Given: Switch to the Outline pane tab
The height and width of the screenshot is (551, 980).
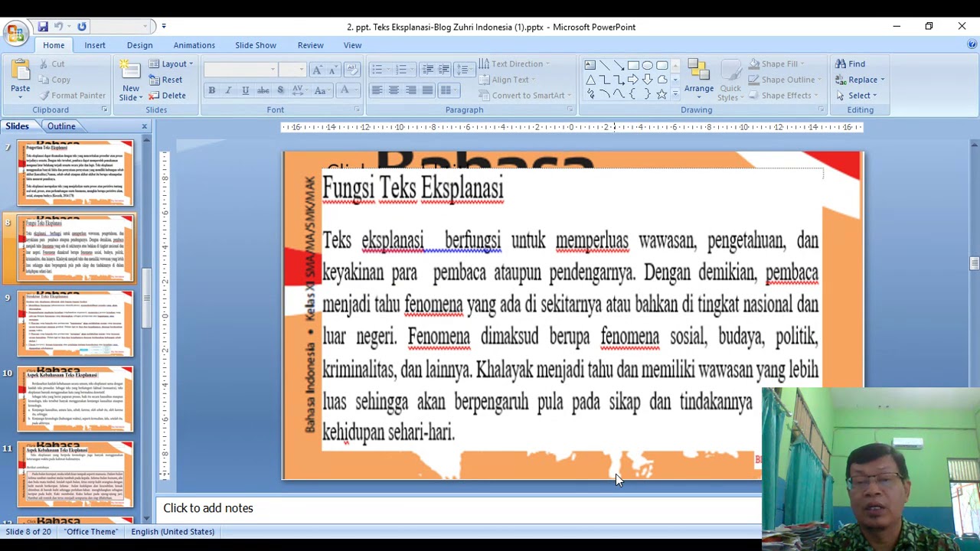Looking at the screenshot, I should [61, 126].
